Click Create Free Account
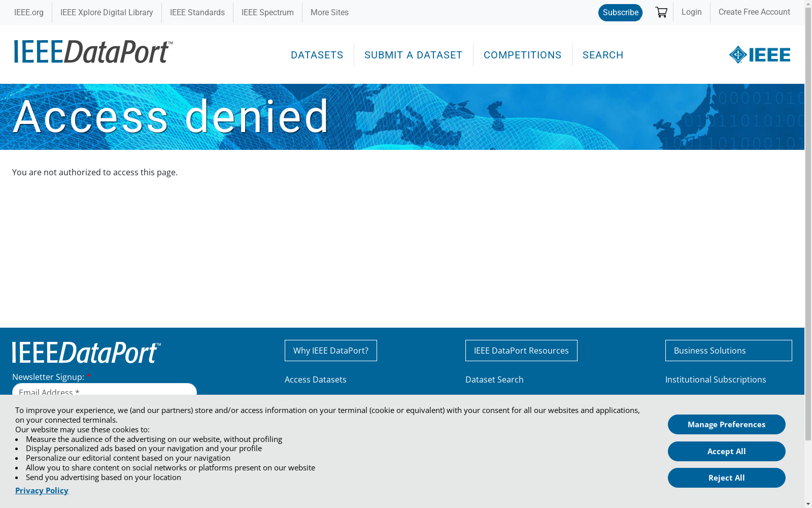812x508 pixels. pos(754,12)
